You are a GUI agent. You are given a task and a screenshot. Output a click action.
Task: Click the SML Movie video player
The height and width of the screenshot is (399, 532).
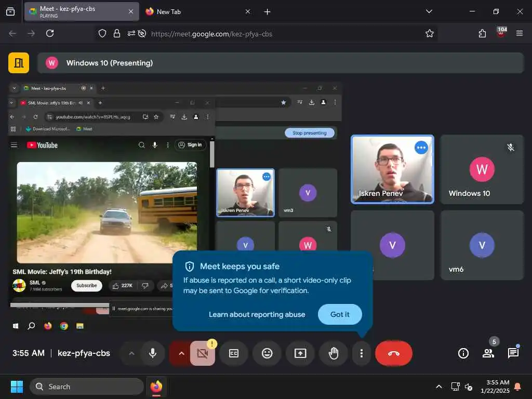107,212
